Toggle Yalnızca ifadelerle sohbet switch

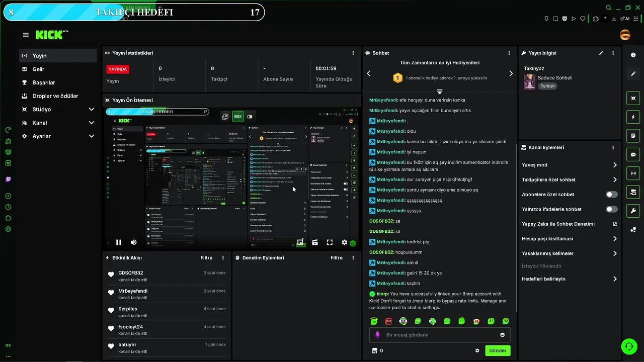pos(612,209)
